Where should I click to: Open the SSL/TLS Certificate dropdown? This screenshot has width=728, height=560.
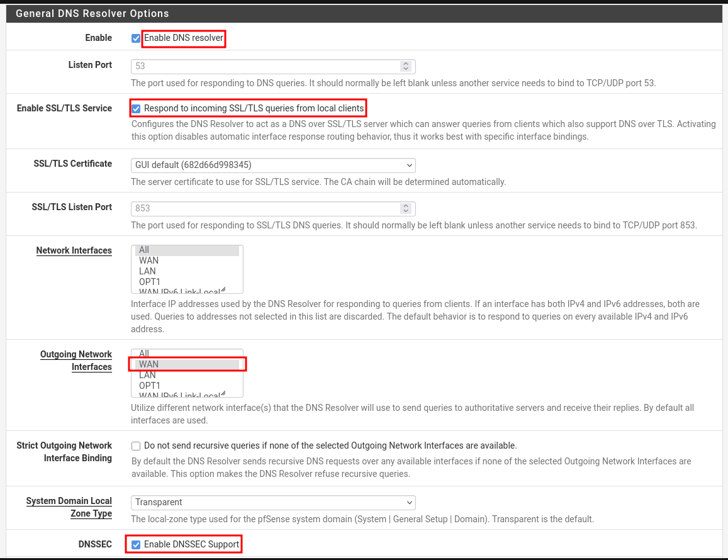coord(273,165)
